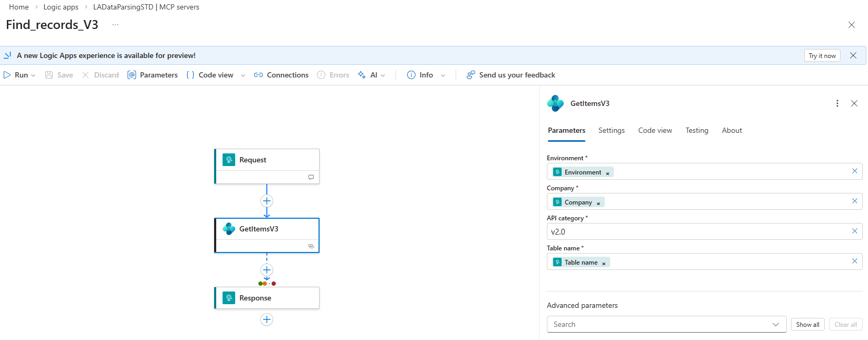The image size is (868, 340).
Task: Add step below the Response node
Action: [267, 319]
